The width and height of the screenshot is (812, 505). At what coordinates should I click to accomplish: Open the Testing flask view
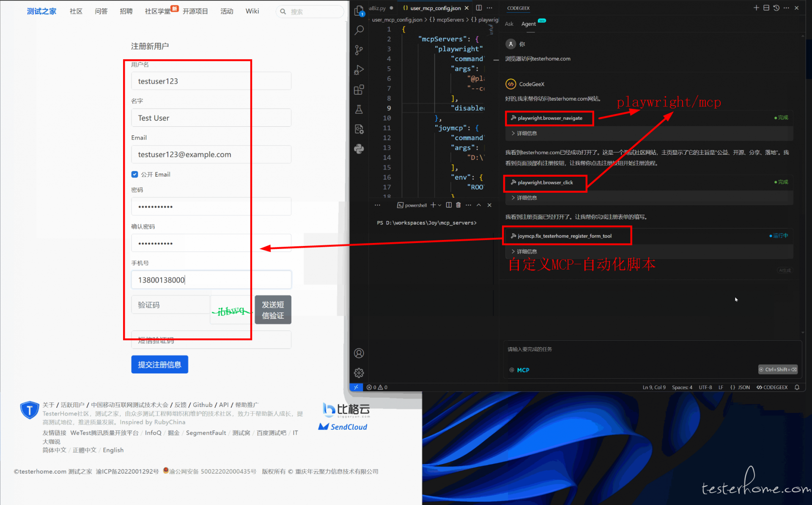pyautogui.click(x=359, y=109)
